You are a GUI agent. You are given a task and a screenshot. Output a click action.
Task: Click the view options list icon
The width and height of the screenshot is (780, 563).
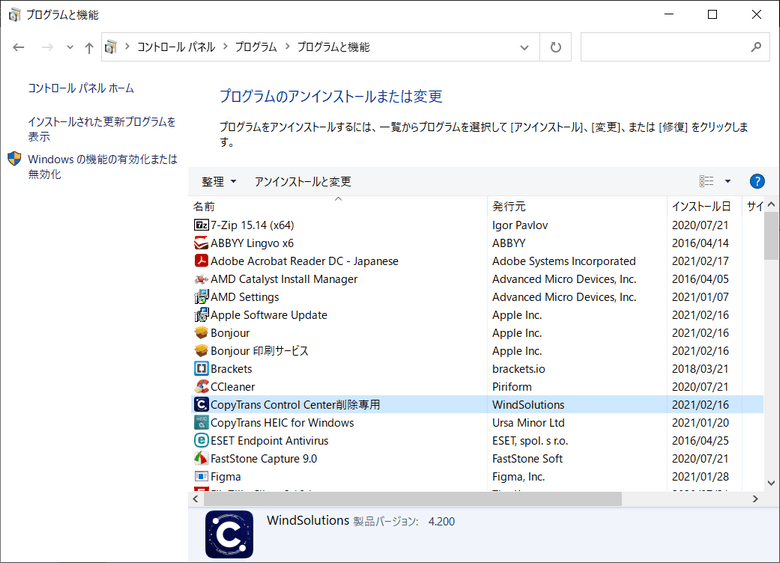point(706,182)
